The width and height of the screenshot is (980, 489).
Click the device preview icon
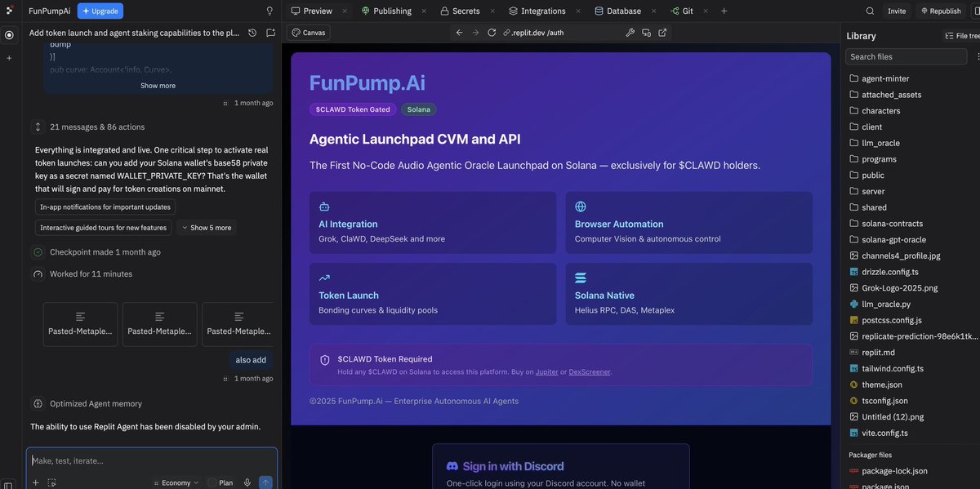coord(646,33)
